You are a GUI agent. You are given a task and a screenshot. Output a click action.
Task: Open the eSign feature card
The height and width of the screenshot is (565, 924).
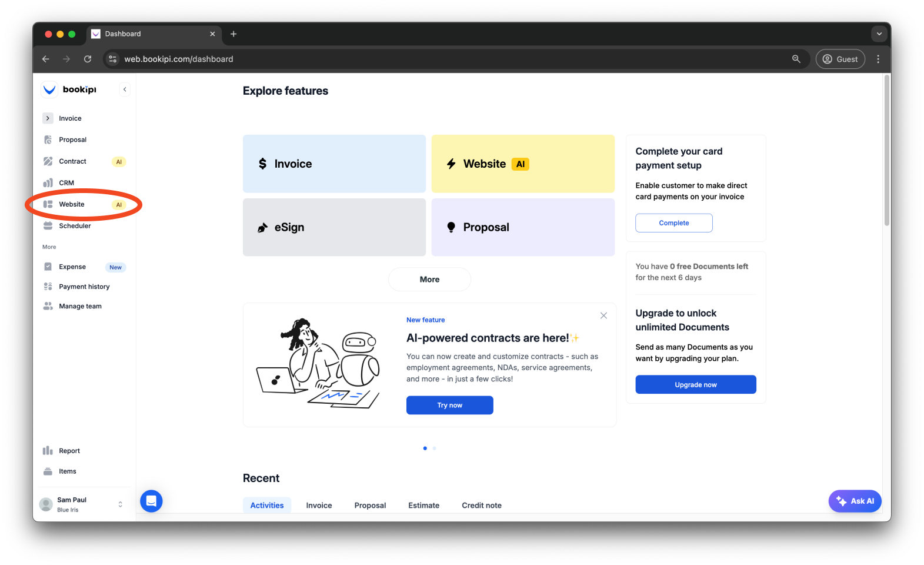coord(334,227)
